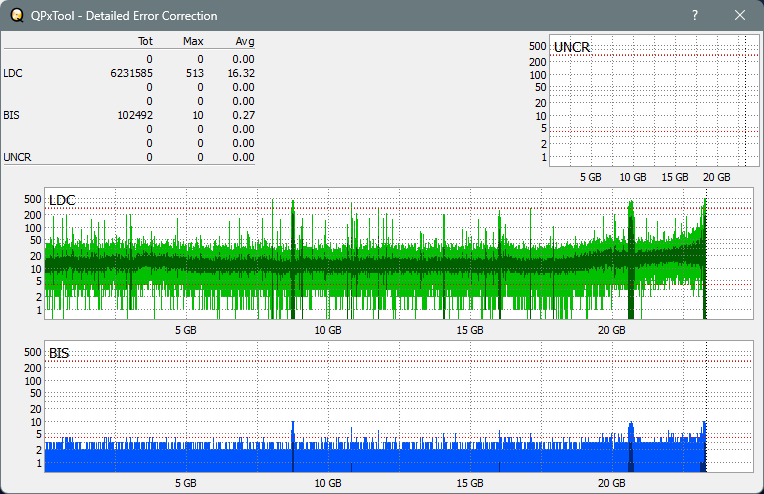Click the BIS average value 0.27
Screen dimensions: 764x494
(244, 115)
